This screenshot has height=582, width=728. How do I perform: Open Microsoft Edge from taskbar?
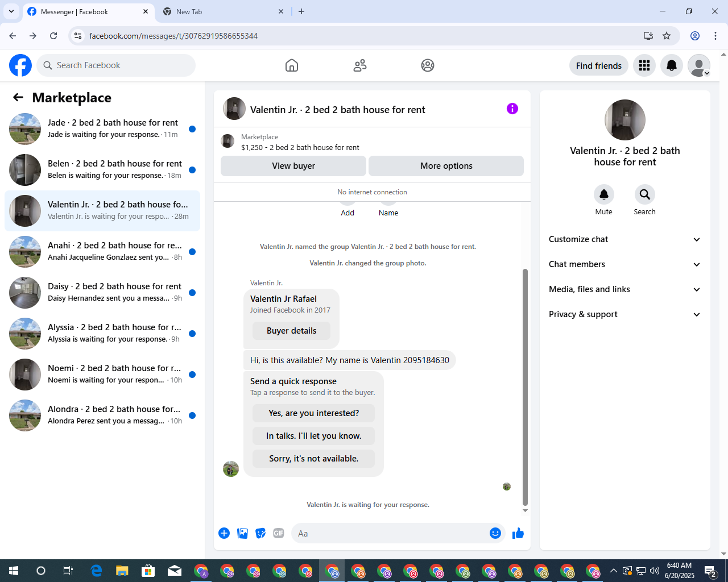(96, 571)
